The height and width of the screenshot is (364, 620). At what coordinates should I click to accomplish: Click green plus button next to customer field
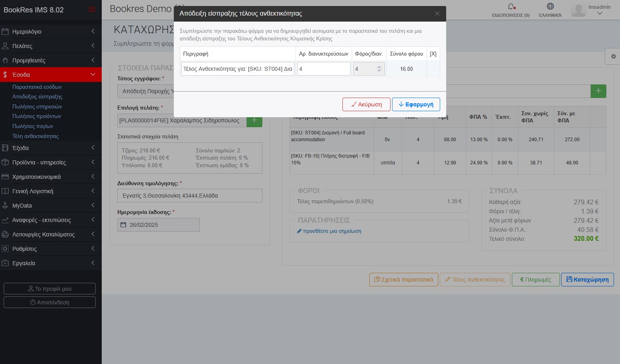click(254, 120)
